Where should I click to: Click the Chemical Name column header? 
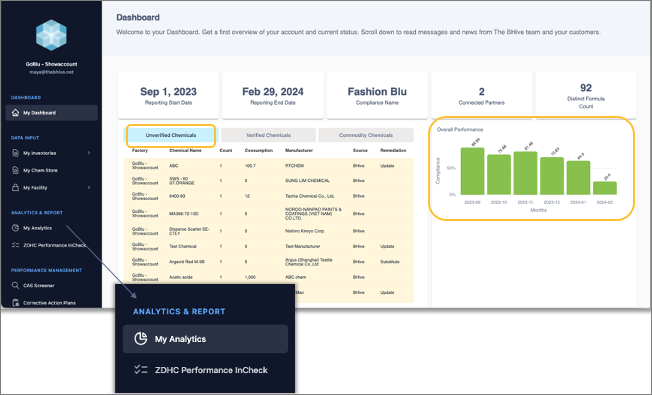(185, 150)
